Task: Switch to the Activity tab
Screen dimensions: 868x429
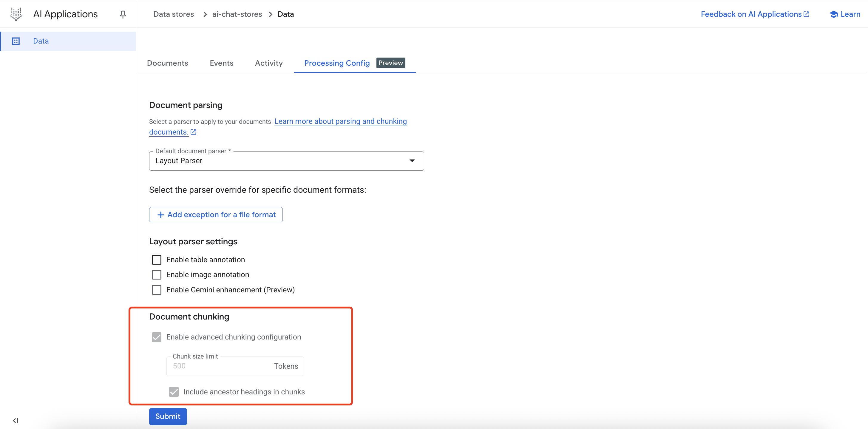Action: 268,63
